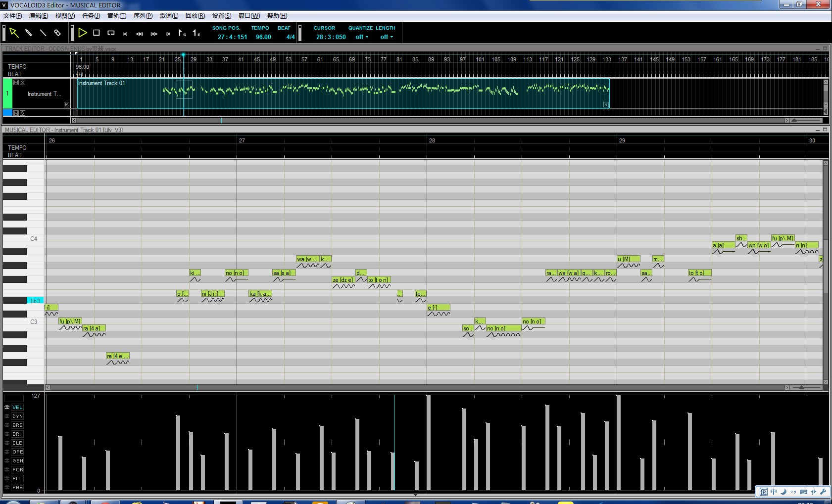Viewport: 832px width, 504px height.
Task: Open the 编辑(E) menu
Action: (x=39, y=16)
